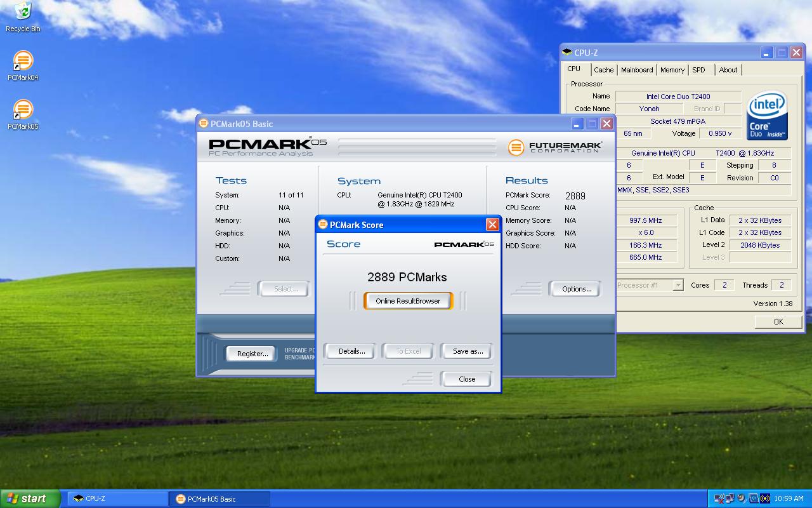Screen dimensions: 812x508
Task: Click the PCMARK05 logo in score dialog
Action: point(464,244)
